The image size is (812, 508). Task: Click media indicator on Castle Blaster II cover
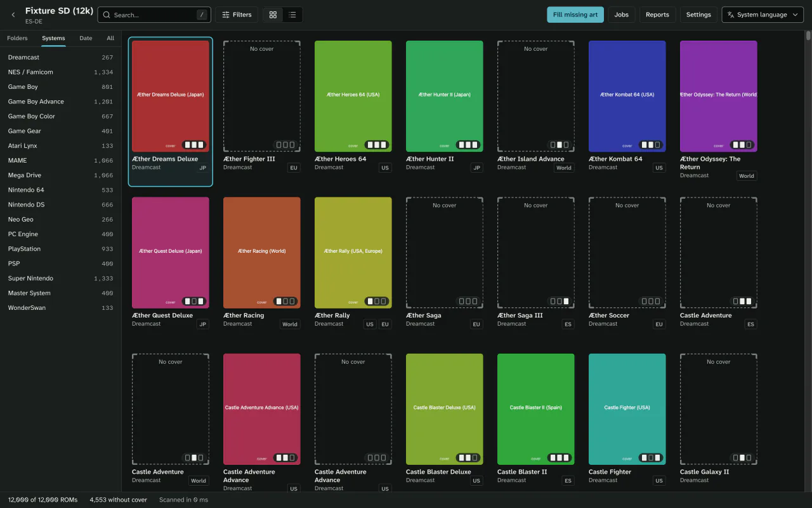tap(559, 457)
